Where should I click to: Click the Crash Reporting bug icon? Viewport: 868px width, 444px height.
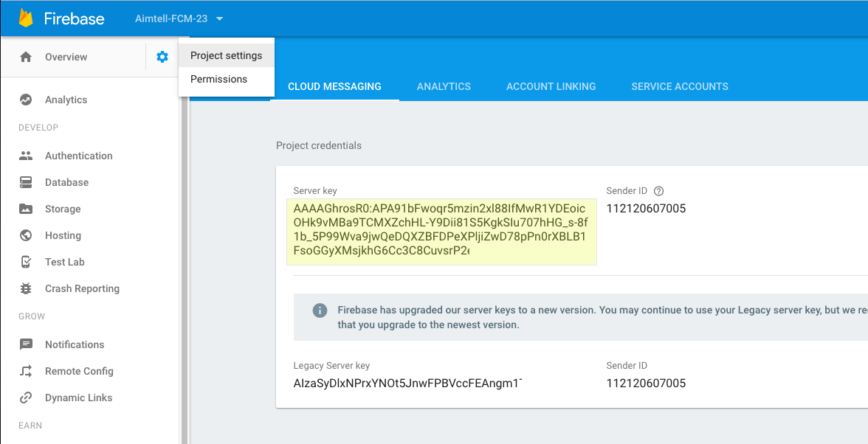click(x=26, y=288)
